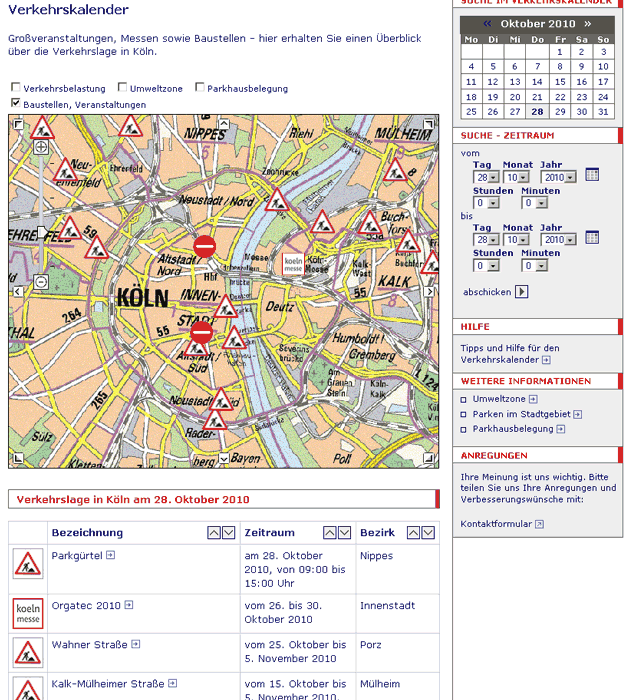Screen dimensions: 626x700
Task: Click the map zoom slider handle
Action: (41, 232)
